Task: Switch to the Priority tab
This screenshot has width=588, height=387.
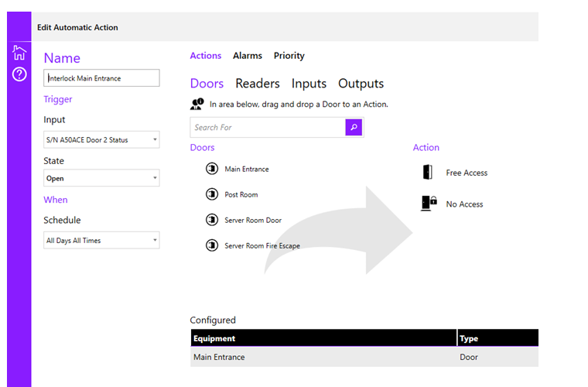Action: (x=289, y=56)
